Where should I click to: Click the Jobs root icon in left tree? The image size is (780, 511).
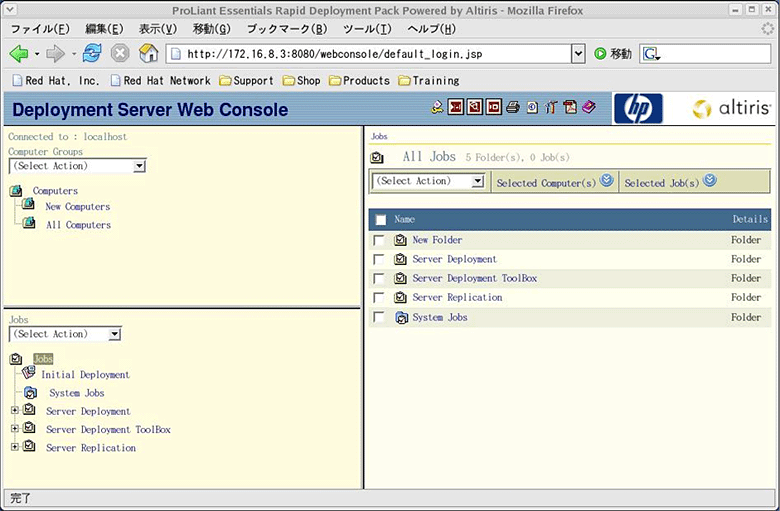[x=16, y=359]
